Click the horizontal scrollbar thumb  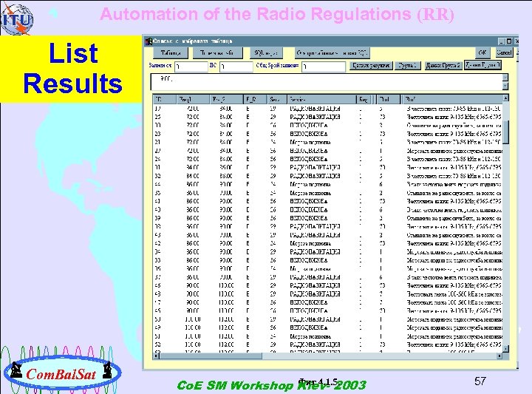(x=211, y=356)
